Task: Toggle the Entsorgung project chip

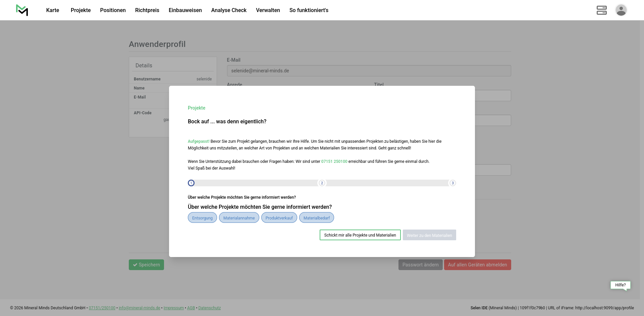Action: (x=202, y=218)
